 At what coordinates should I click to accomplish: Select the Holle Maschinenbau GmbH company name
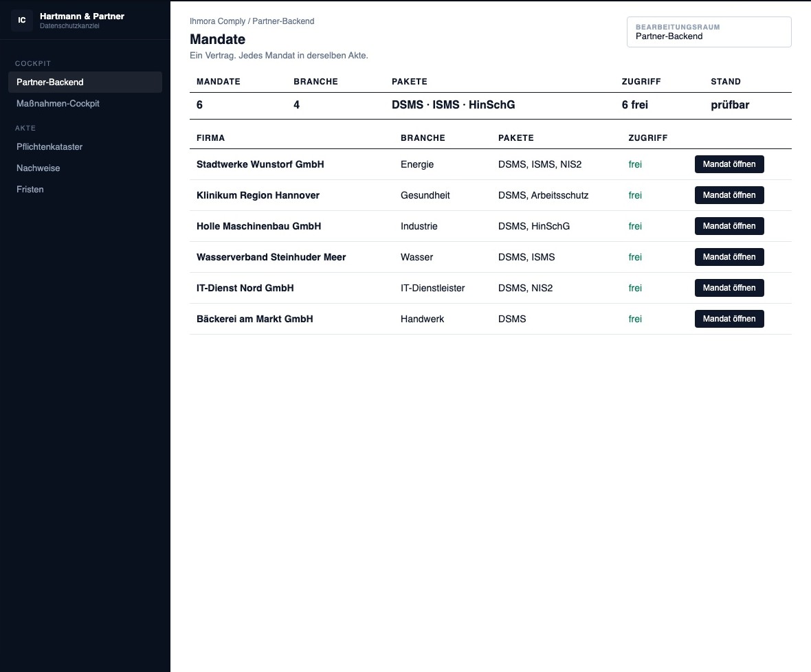(x=258, y=226)
